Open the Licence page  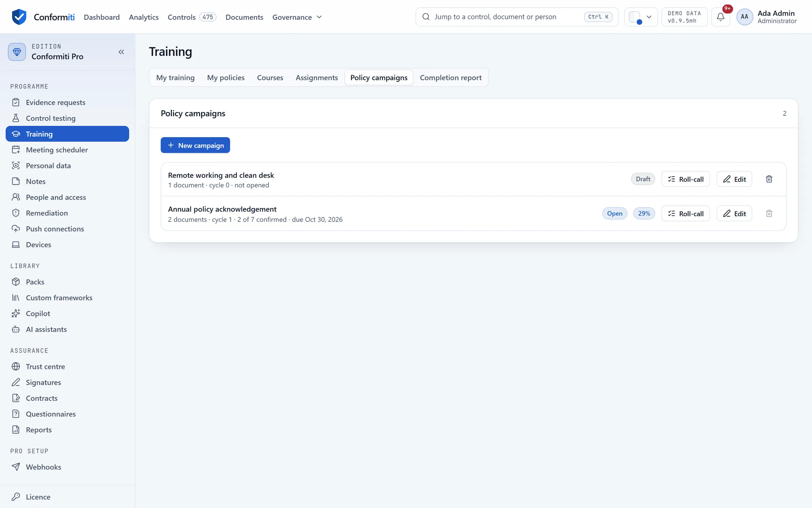point(67,496)
